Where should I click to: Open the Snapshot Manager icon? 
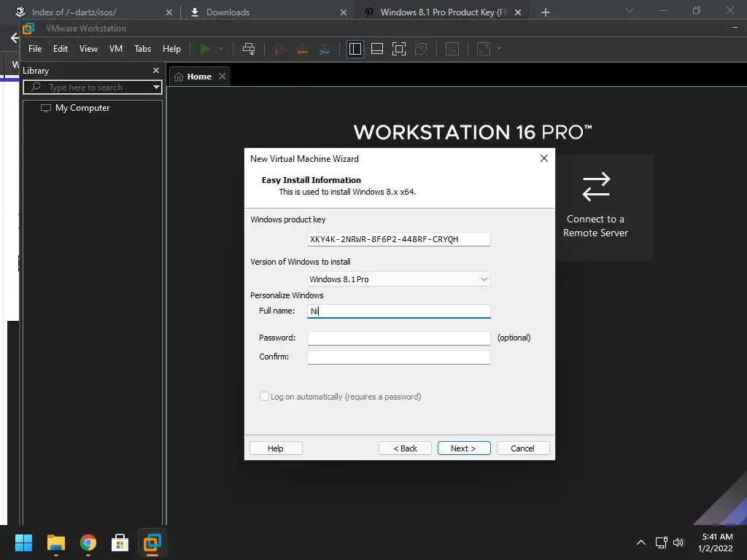tap(325, 49)
